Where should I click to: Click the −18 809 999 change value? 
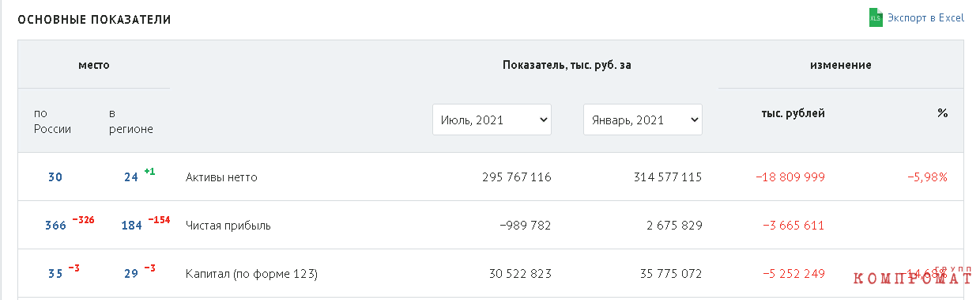tap(790, 177)
